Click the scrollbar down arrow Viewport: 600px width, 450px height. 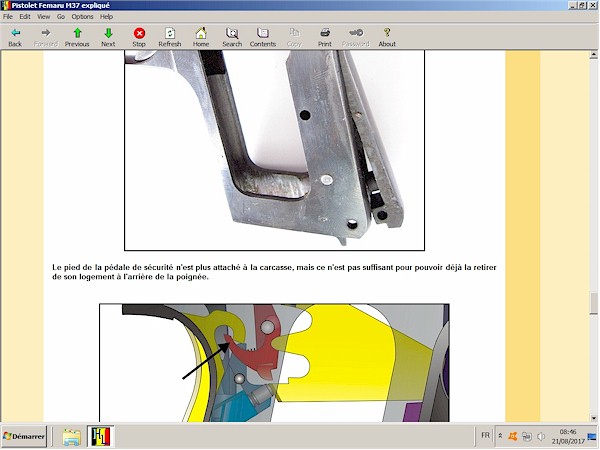[x=593, y=417]
